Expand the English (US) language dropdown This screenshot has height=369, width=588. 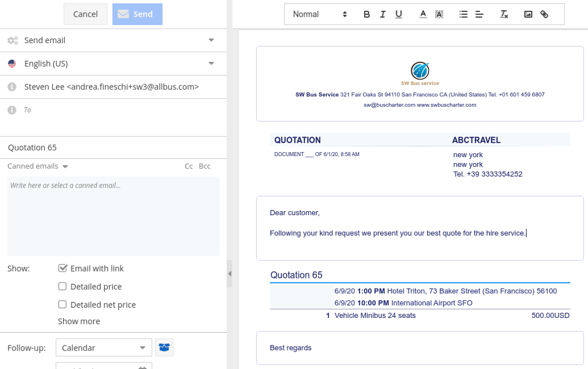click(211, 64)
